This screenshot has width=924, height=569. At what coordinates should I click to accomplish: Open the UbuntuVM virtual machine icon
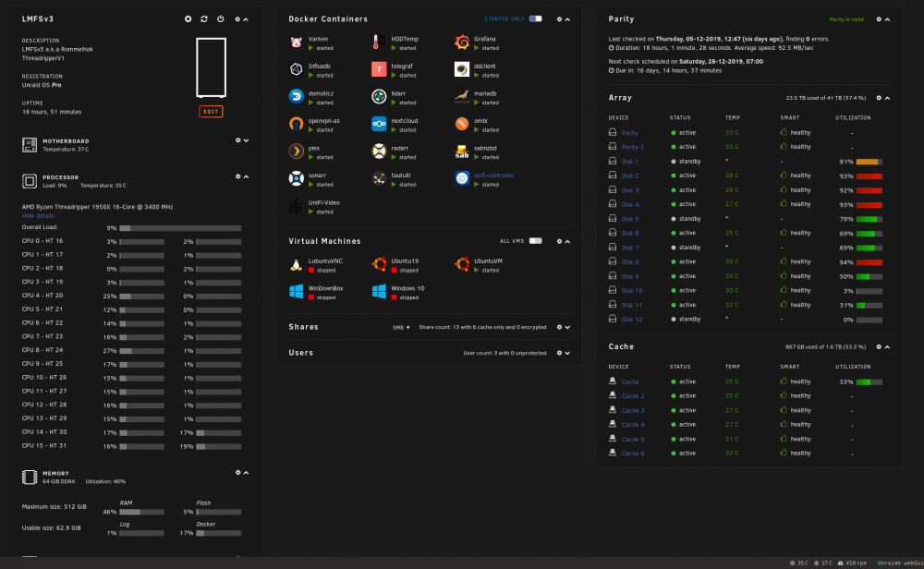tap(462, 264)
